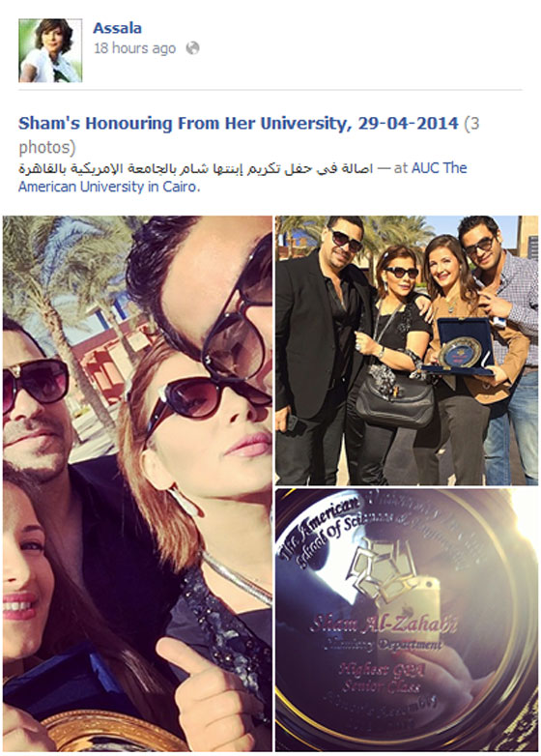The width and height of the screenshot is (541, 756).
Task: Click the '(3 photos)' count text
Action: (x=46, y=148)
